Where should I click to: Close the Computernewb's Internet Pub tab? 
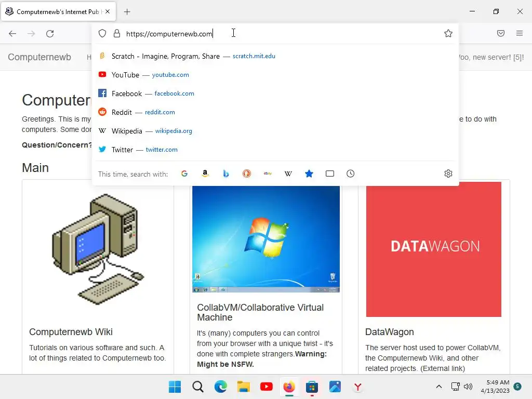click(108, 11)
